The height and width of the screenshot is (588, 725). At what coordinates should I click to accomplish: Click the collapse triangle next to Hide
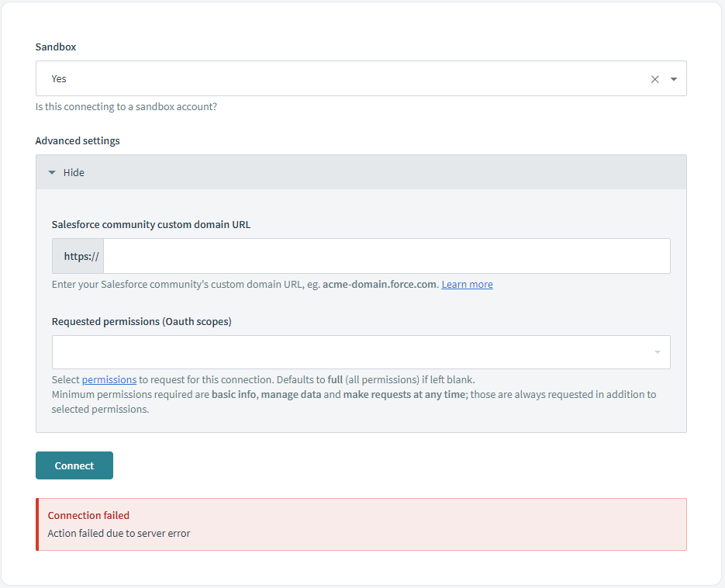click(52, 172)
